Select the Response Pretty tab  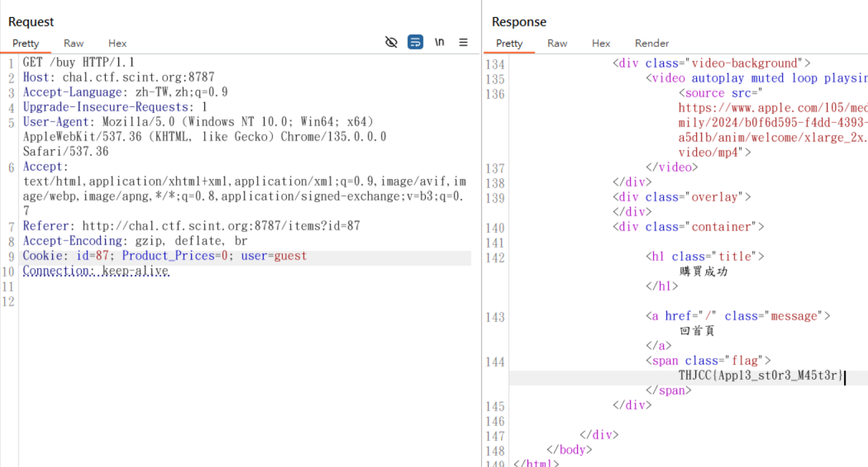point(509,43)
